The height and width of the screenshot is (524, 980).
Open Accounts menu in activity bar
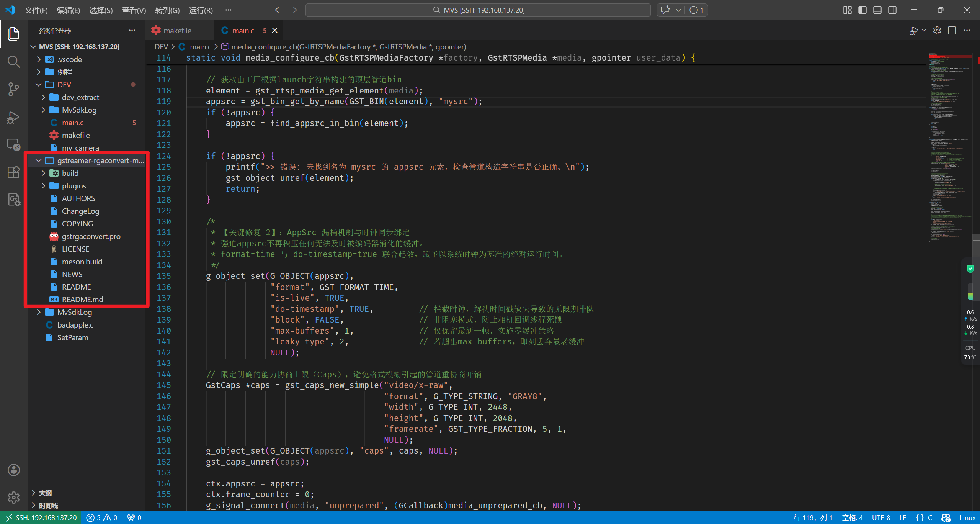pos(14,470)
